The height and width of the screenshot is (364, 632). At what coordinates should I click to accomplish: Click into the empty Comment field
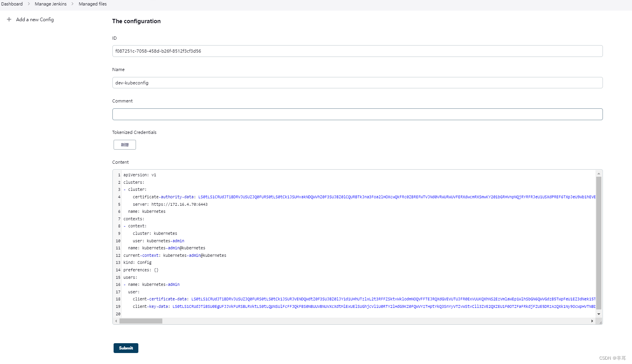pos(357,114)
